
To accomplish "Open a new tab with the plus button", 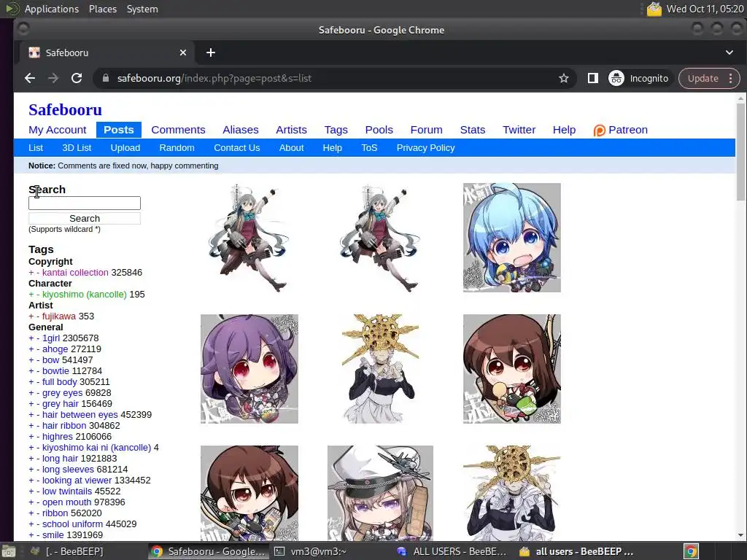I will pos(211,52).
